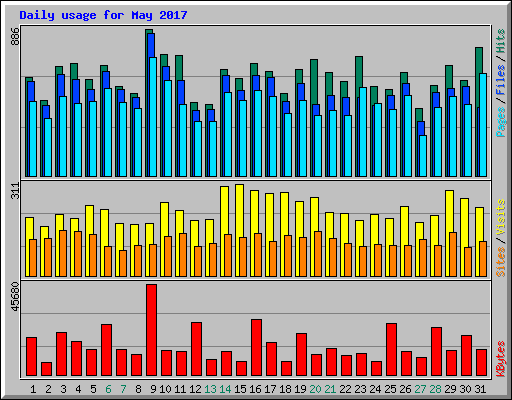Select day label 8 on the x-axis
Image resolution: width=512 pixels, height=400 pixels.
pyautogui.click(x=138, y=389)
